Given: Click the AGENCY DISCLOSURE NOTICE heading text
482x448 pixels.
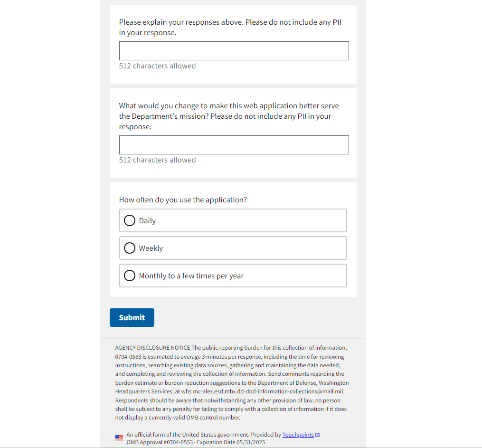Looking at the screenshot, I should click(x=152, y=348).
